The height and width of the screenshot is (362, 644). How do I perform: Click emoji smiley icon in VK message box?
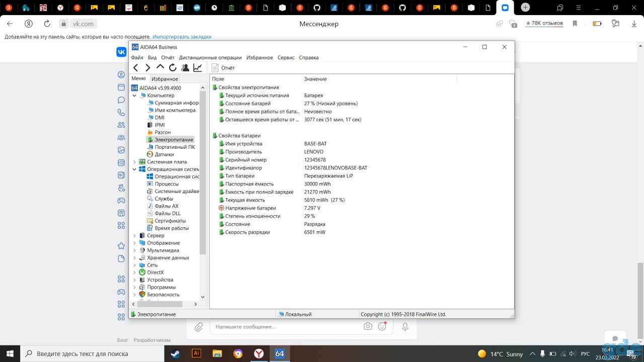point(382,326)
